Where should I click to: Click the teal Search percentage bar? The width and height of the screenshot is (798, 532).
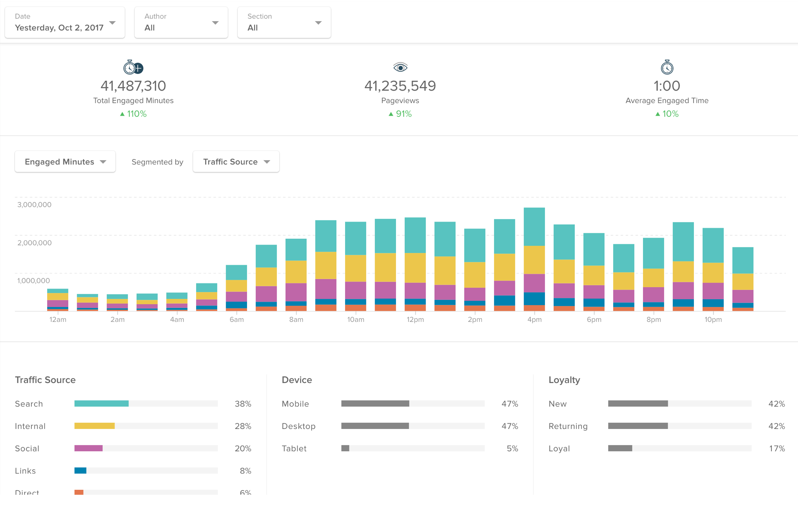pyautogui.click(x=101, y=403)
